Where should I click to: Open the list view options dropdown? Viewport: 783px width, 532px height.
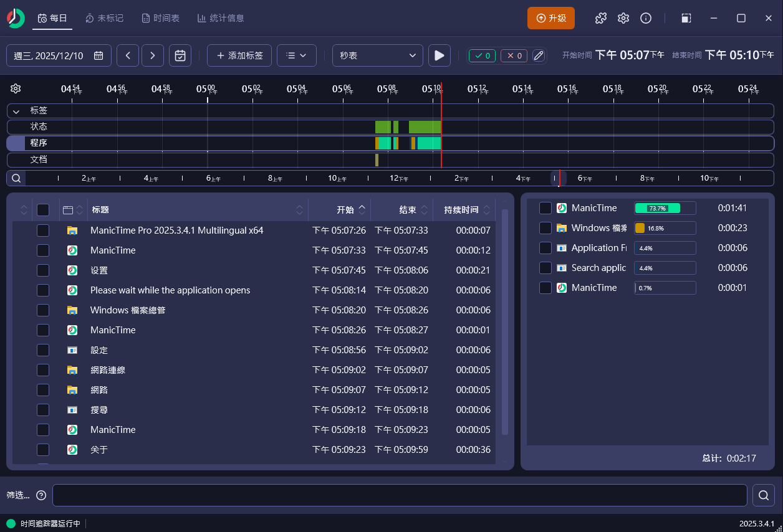pos(297,55)
